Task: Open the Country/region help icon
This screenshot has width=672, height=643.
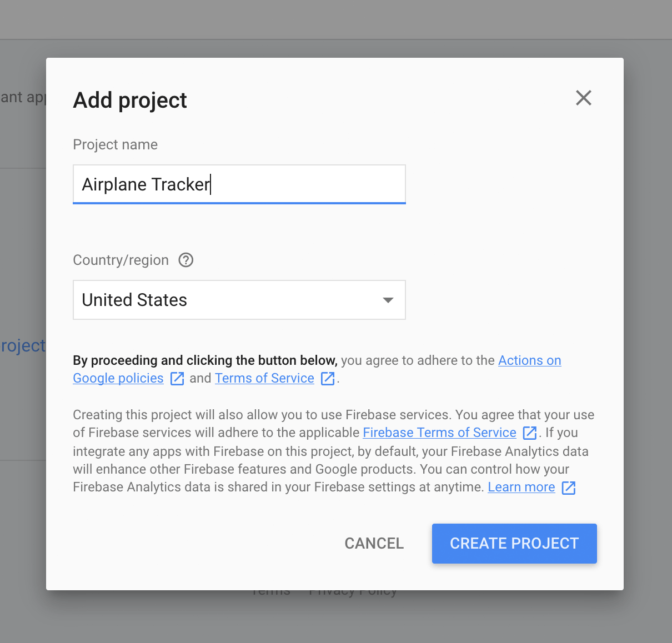Action: (x=186, y=260)
